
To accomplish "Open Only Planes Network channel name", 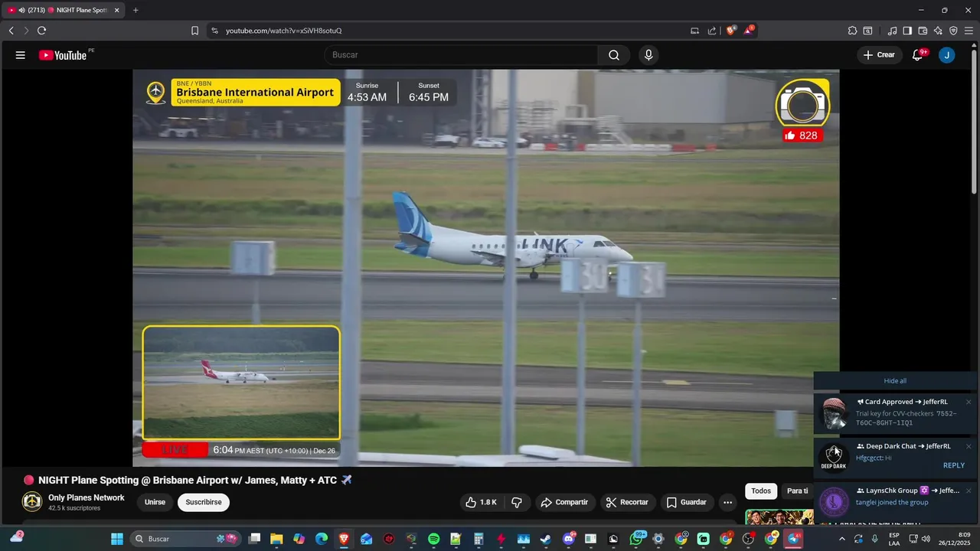I will click(87, 497).
